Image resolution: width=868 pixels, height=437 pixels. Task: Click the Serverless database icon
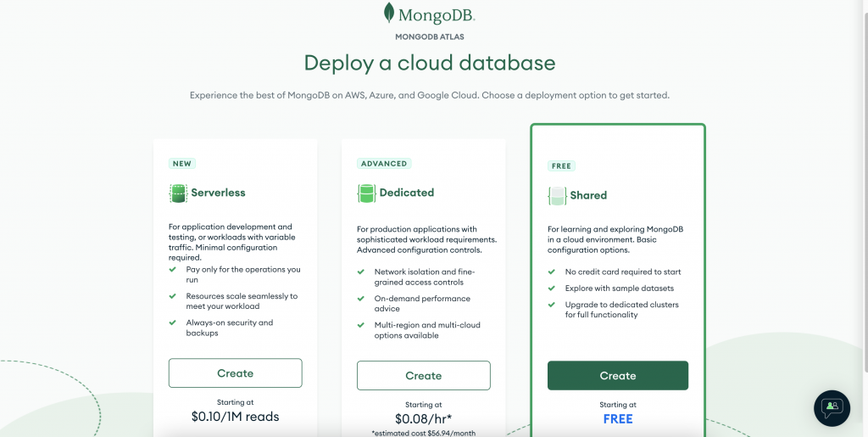click(178, 193)
